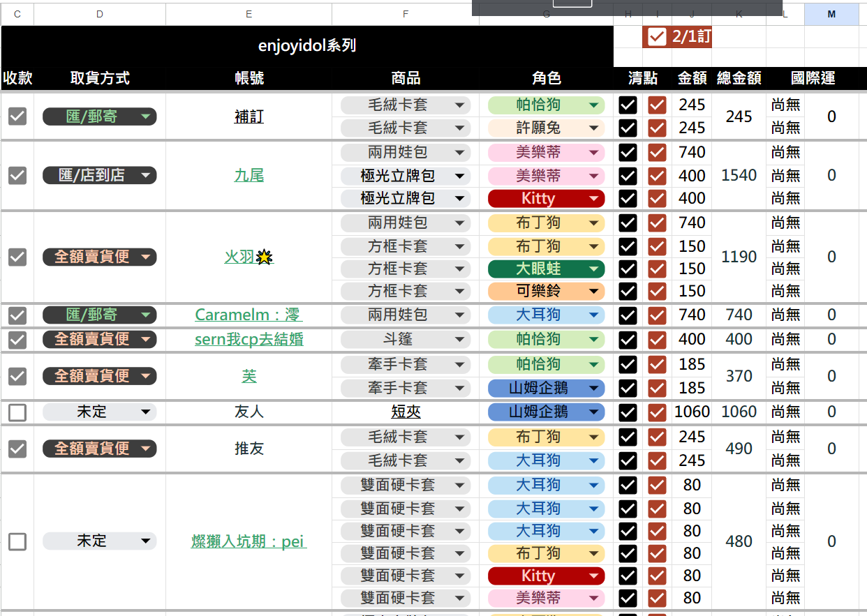The image size is (867, 616).
Task: Tick the 收款 checkbox for 友人
Action: [17, 412]
